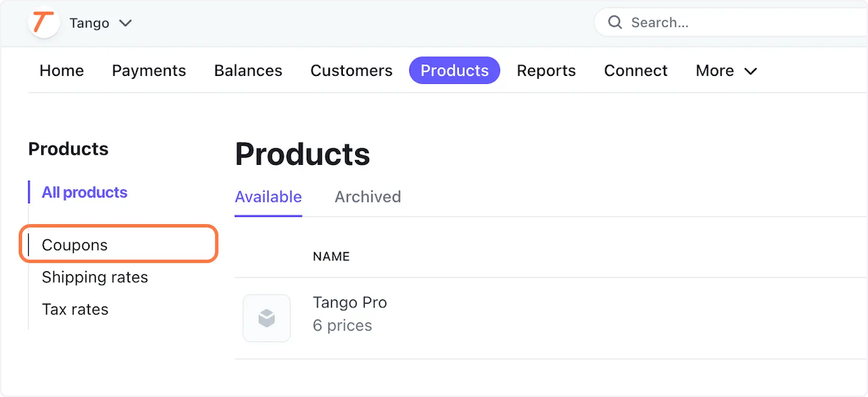Open Shipping rates in sidebar
The height and width of the screenshot is (397, 868).
tap(95, 277)
